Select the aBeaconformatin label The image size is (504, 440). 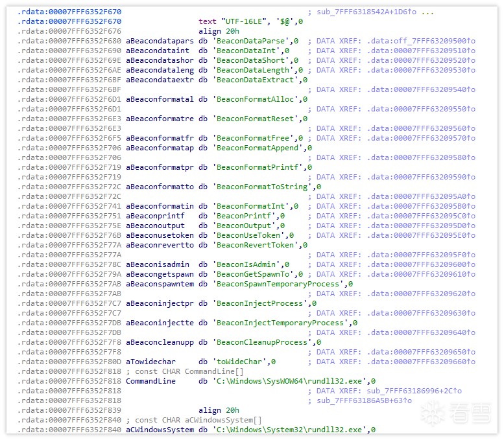160,206
